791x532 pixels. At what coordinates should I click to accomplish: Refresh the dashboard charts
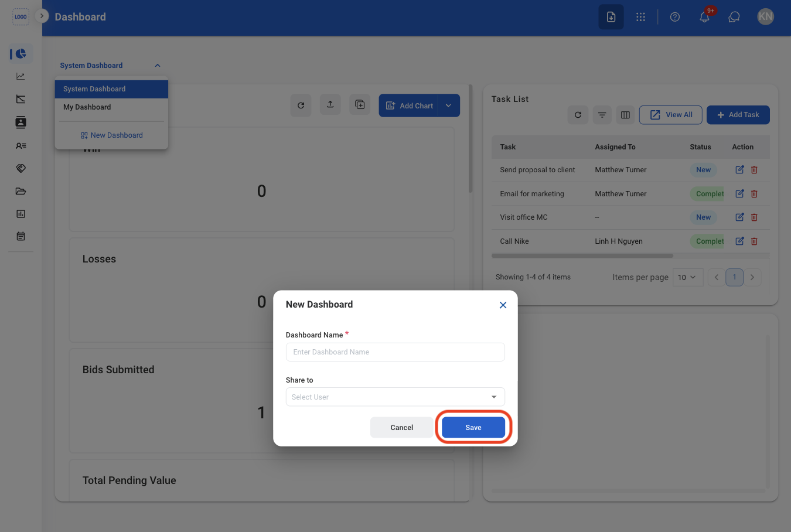tap(301, 105)
